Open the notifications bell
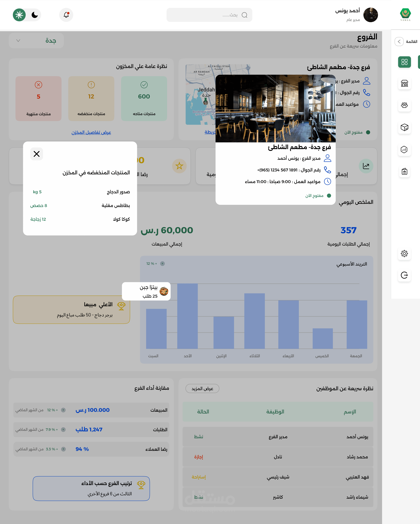 coord(66,15)
